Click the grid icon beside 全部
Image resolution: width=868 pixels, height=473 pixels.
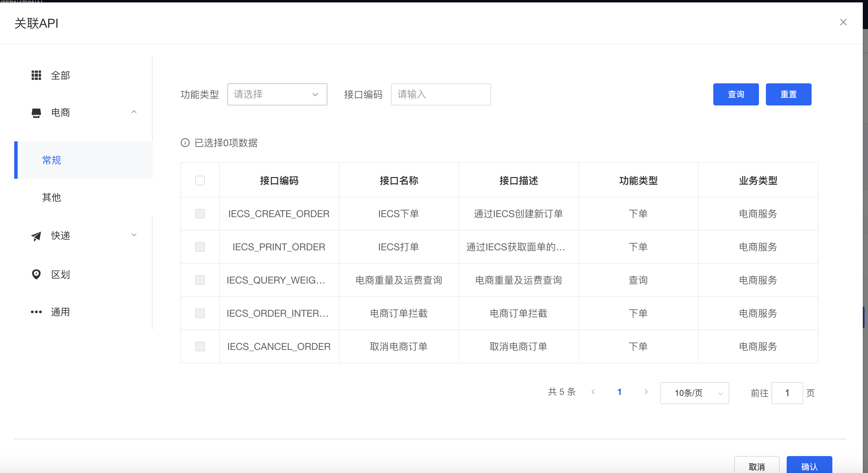tap(36, 75)
